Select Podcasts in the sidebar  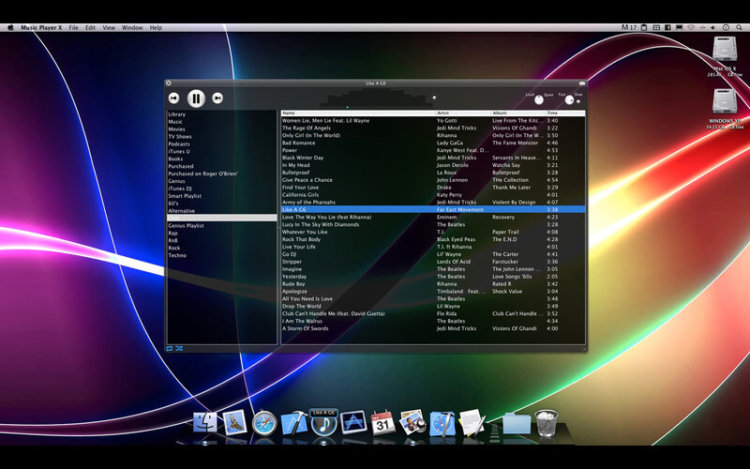point(179,144)
